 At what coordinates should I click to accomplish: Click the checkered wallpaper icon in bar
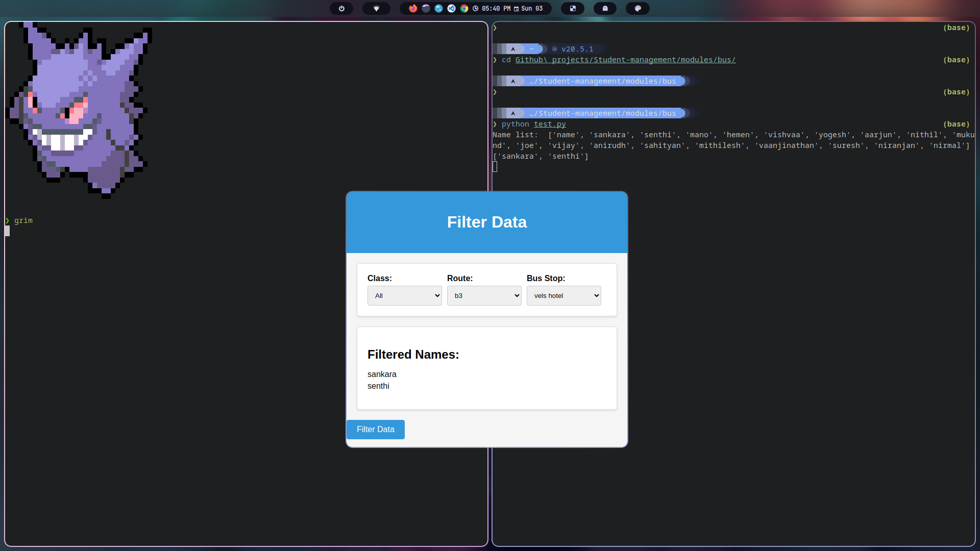coord(573,9)
